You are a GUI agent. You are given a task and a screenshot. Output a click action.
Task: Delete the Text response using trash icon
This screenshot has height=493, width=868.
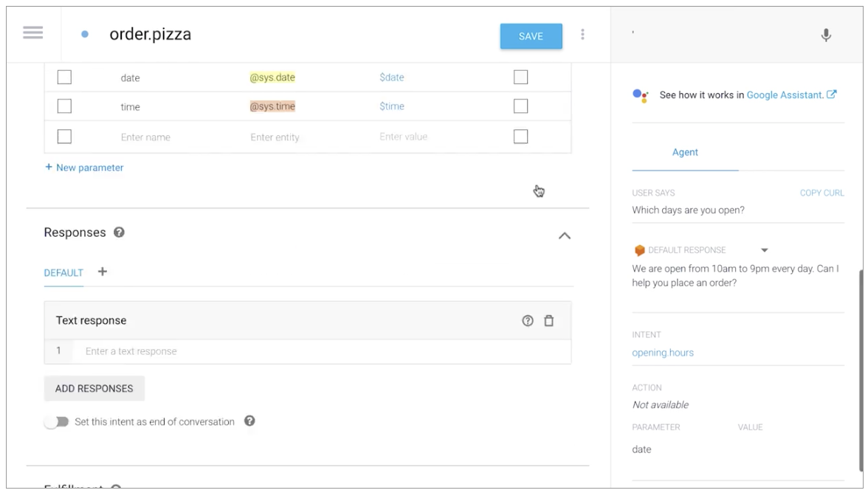pos(548,321)
